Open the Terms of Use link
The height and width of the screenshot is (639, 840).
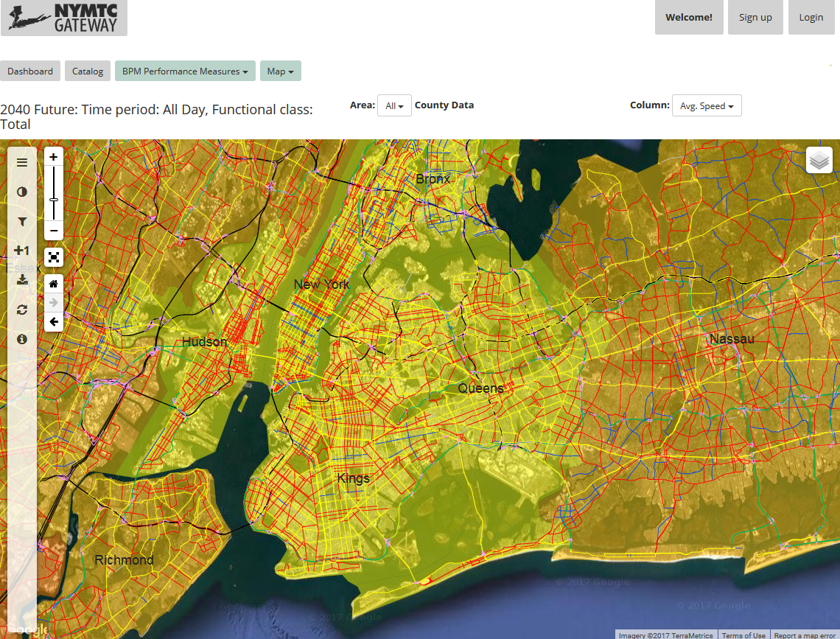coord(743,635)
